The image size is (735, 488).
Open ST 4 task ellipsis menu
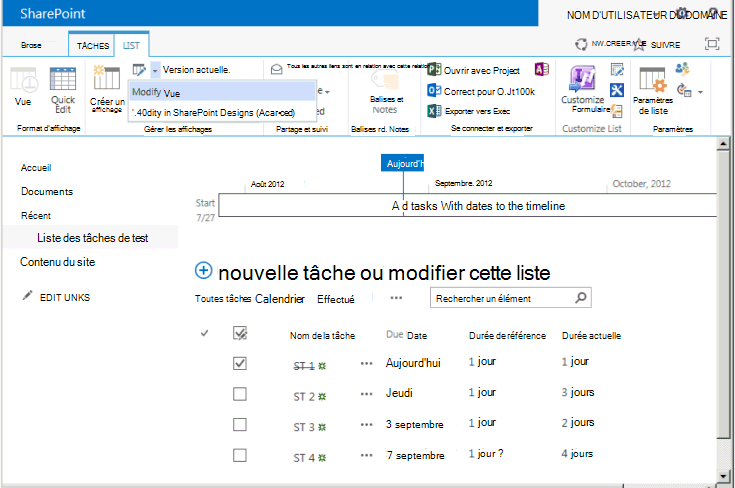(x=367, y=455)
